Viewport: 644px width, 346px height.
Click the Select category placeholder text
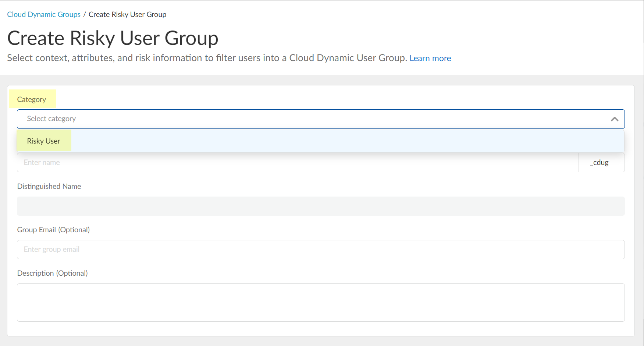click(x=51, y=119)
